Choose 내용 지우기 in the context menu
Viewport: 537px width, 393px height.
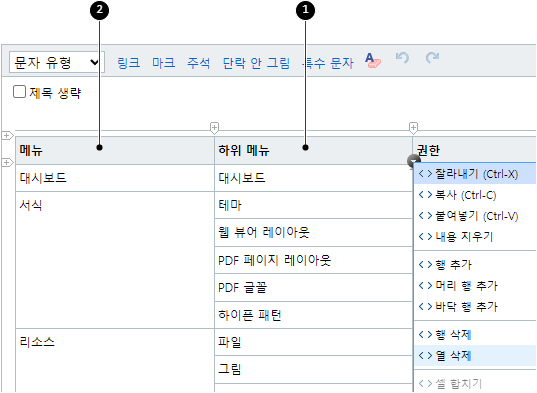click(475, 237)
